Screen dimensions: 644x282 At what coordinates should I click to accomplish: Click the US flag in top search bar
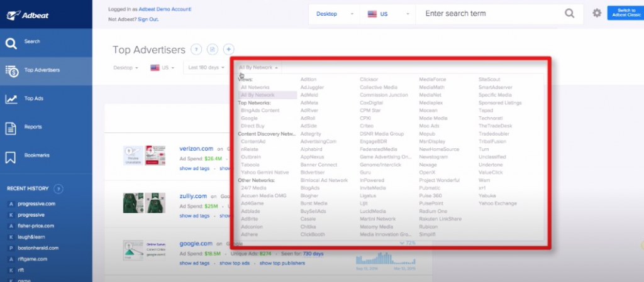(372, 14)
